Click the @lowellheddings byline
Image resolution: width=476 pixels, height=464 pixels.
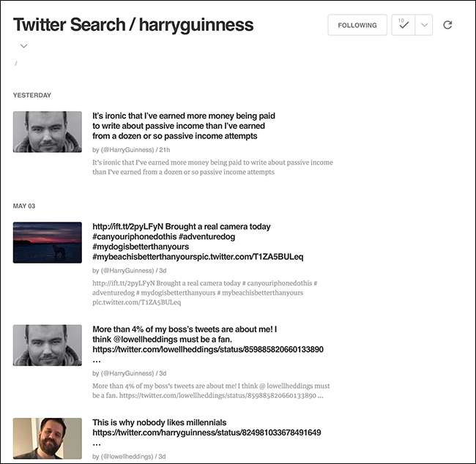click(x=129, y=457)
